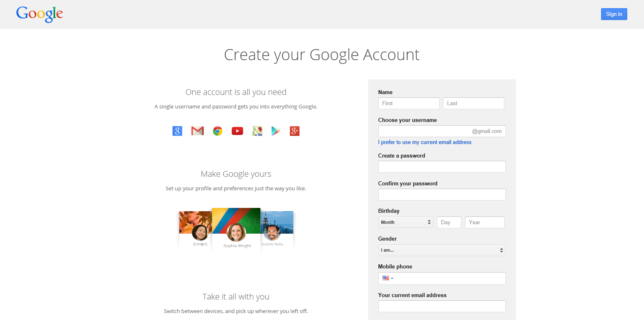Click the YouTube play icon
Image resolution: width=644 pixels, height=320 pixels.
(237, 131)
